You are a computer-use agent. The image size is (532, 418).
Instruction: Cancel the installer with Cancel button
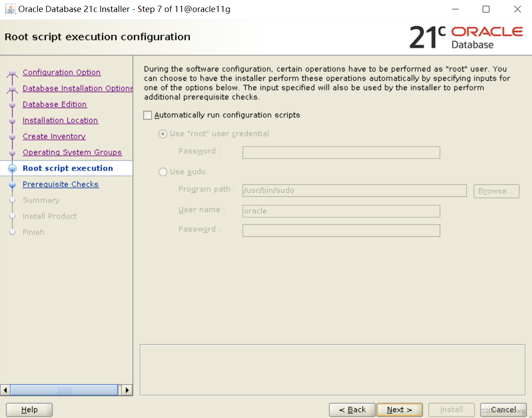pos(504,410)
